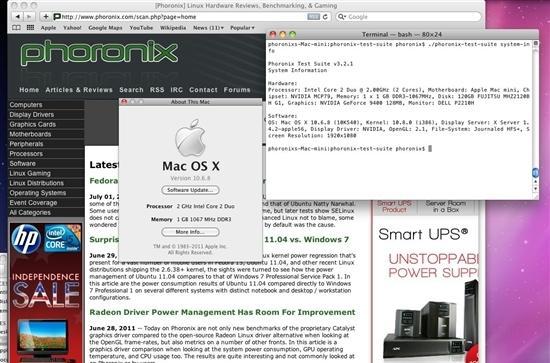Expand the Popular bookmarks dropdown
Screen dimensions: 550x363
pyautogui.click(x=242, y=28)
